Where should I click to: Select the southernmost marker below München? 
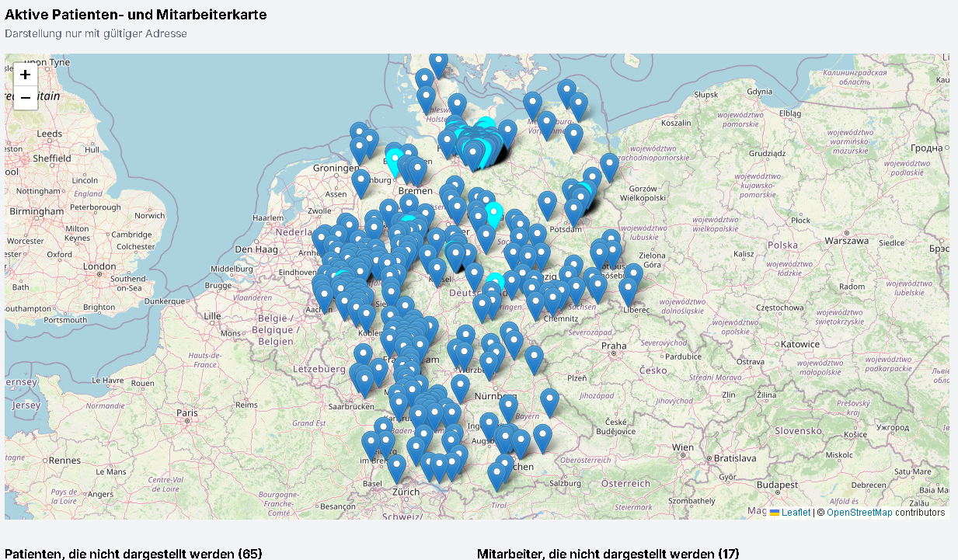(x=497, y=476)
